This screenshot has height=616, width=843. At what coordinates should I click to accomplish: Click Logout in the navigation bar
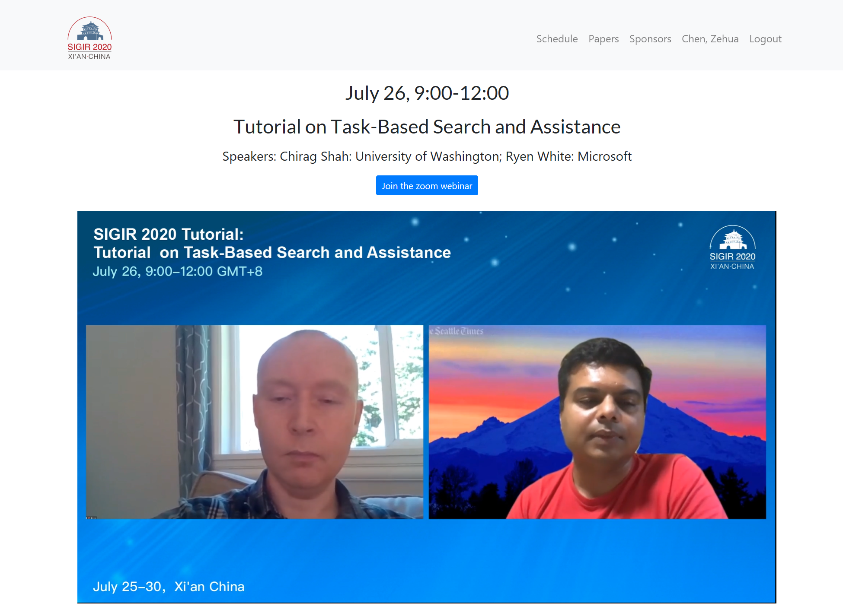765,39
